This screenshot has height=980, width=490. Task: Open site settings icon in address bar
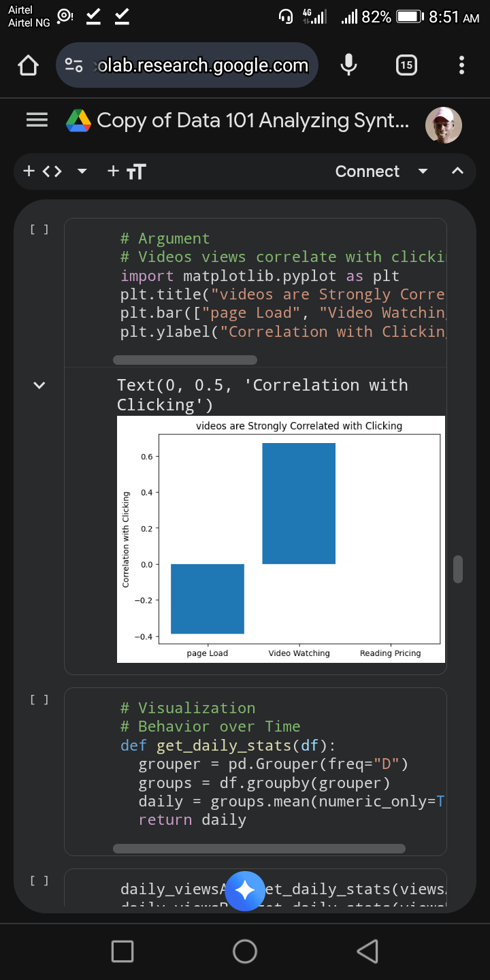point(73,65)
